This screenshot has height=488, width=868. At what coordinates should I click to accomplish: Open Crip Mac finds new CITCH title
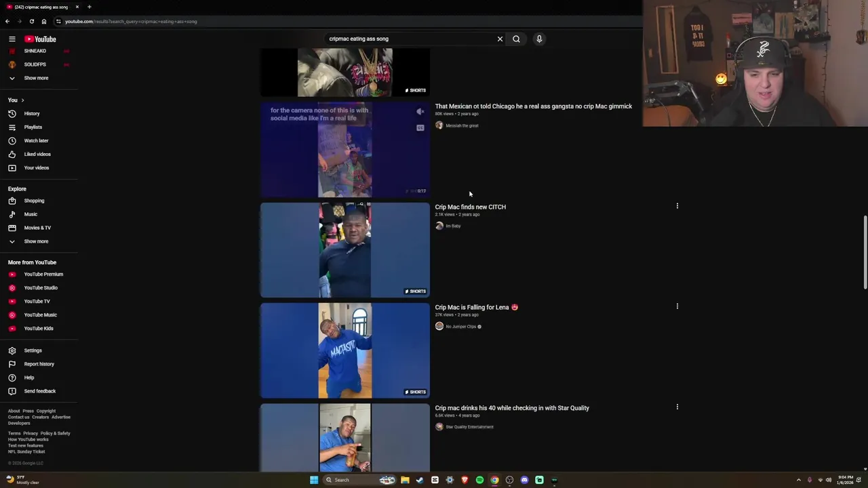[470, 207]
